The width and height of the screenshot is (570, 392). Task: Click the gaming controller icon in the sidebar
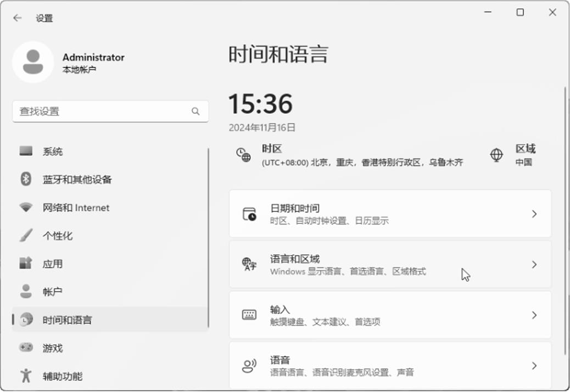click(x=26, y=348)
